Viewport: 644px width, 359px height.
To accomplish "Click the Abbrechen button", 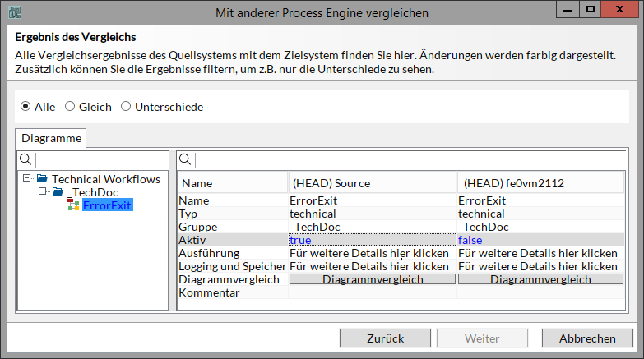I will point(587,338).
